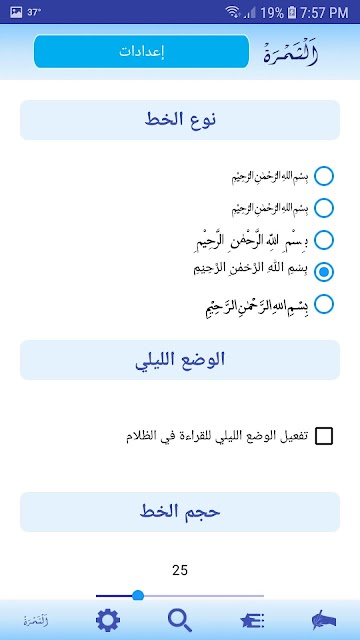Image resolution: width=360 pixels, height=640 pixels.
Task: Choose the fifth calligraphic font radio button
Action: 324,304
